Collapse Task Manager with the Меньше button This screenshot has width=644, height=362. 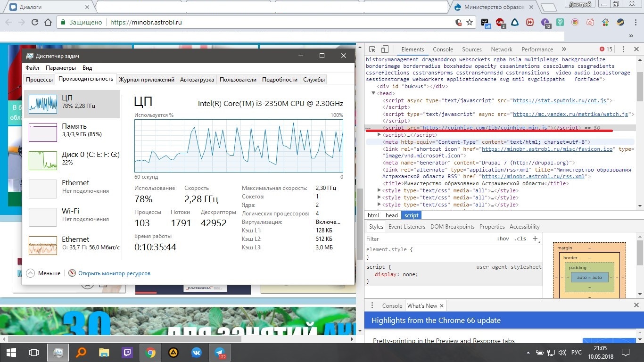(43, 273)
